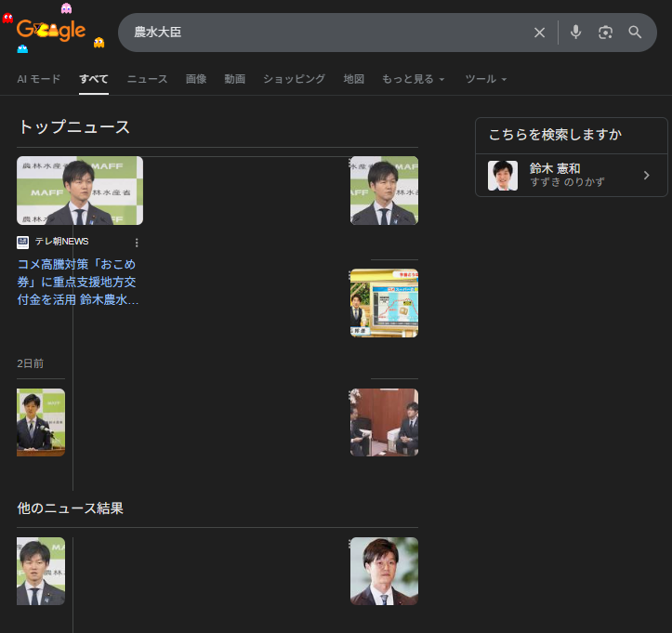Click the テレ朝NEWS source favicon
Viewport: 672px width, 633px height.
pos(23,242)
